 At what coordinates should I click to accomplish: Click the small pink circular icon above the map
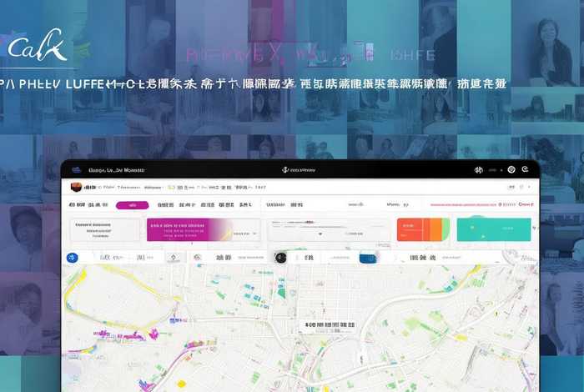pyautogui.click(x=198, y=257)
